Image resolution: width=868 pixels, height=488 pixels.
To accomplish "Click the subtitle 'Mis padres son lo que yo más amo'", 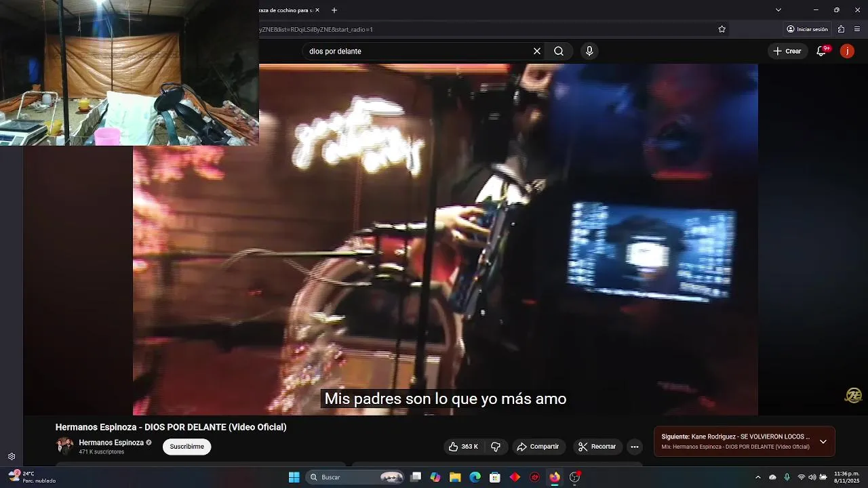I will pos(445,399).
